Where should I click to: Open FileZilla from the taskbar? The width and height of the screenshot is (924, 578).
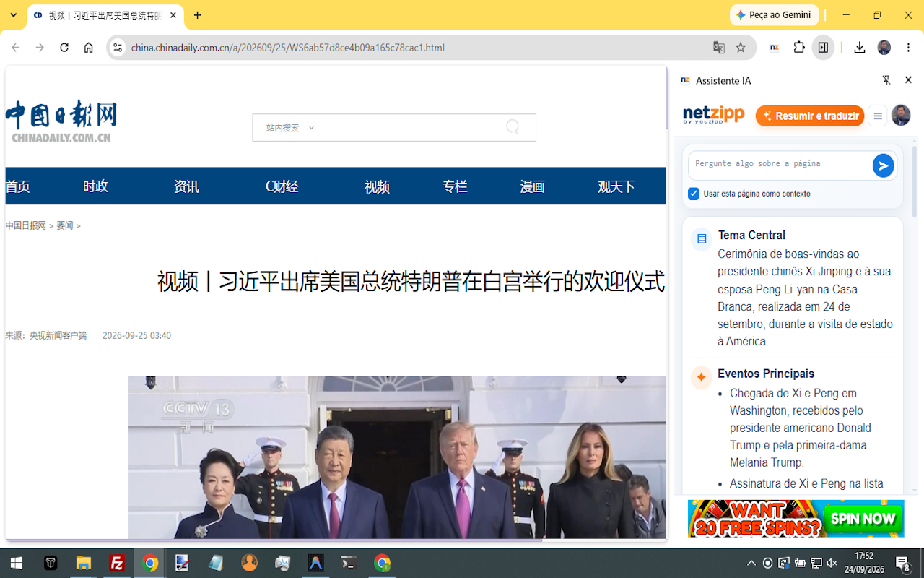[x=117, y=563]
